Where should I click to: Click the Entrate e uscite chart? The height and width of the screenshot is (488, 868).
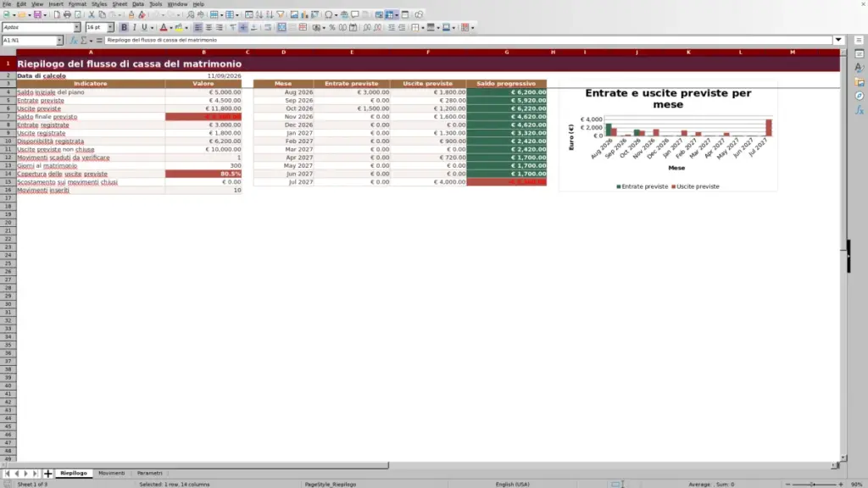[668, 137]
